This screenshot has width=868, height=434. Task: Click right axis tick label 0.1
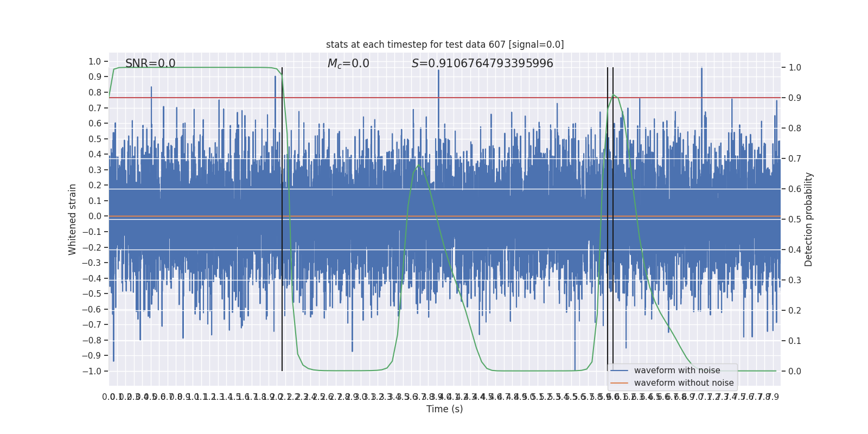795,341
